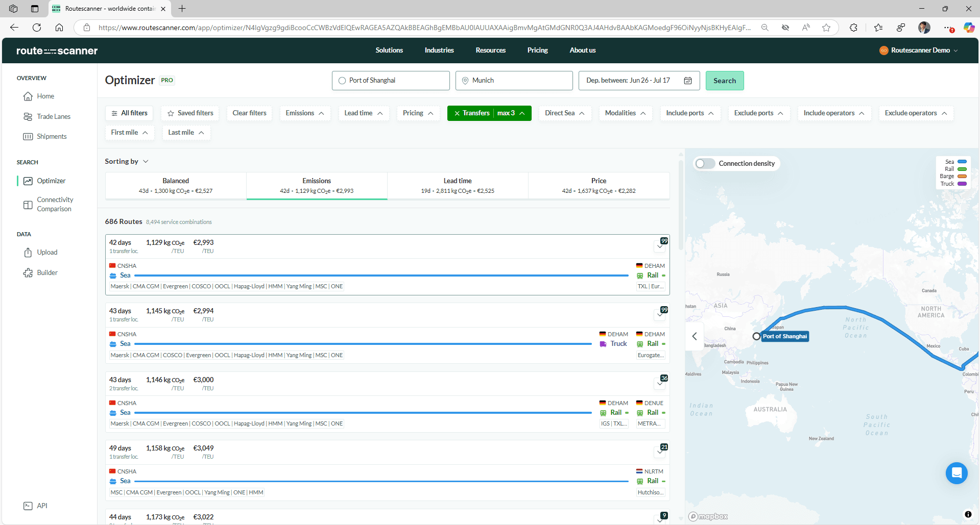Click the Search button
This screenshot has width=980, height=525.
pos(725,81)
